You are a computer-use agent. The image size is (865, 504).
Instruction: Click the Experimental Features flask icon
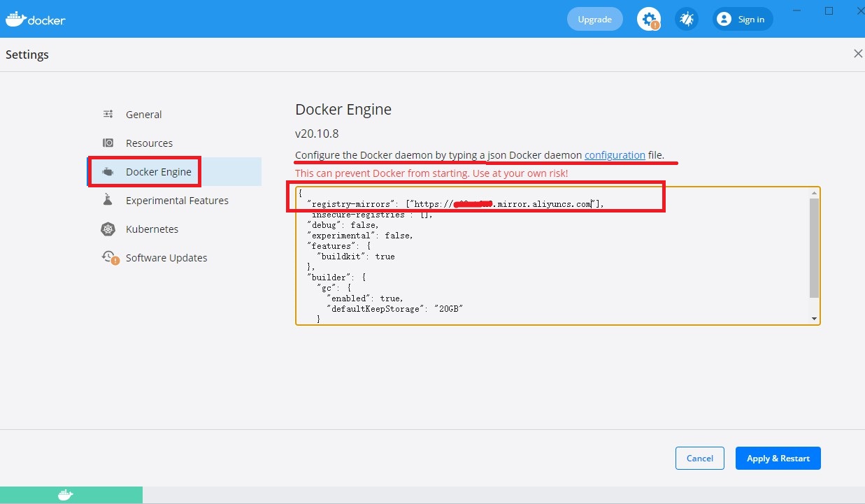point(108,200)
